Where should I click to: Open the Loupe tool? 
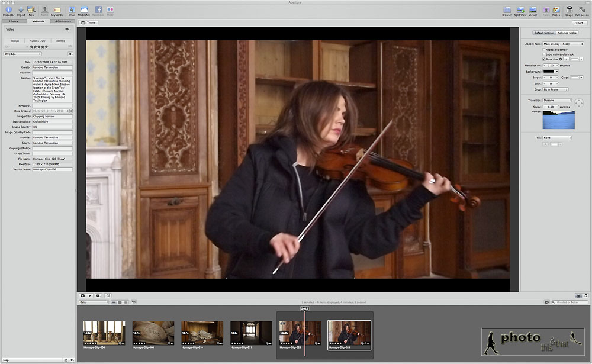[570, 9]
